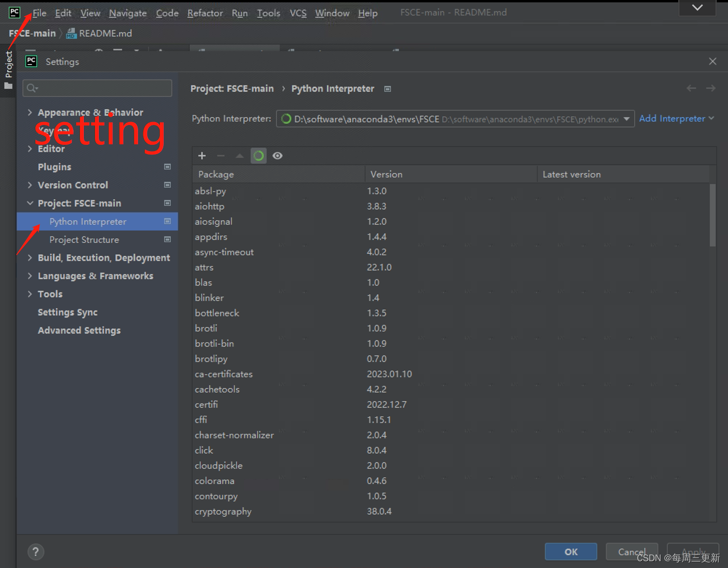Select the absl-py package row

pos(451,191)
